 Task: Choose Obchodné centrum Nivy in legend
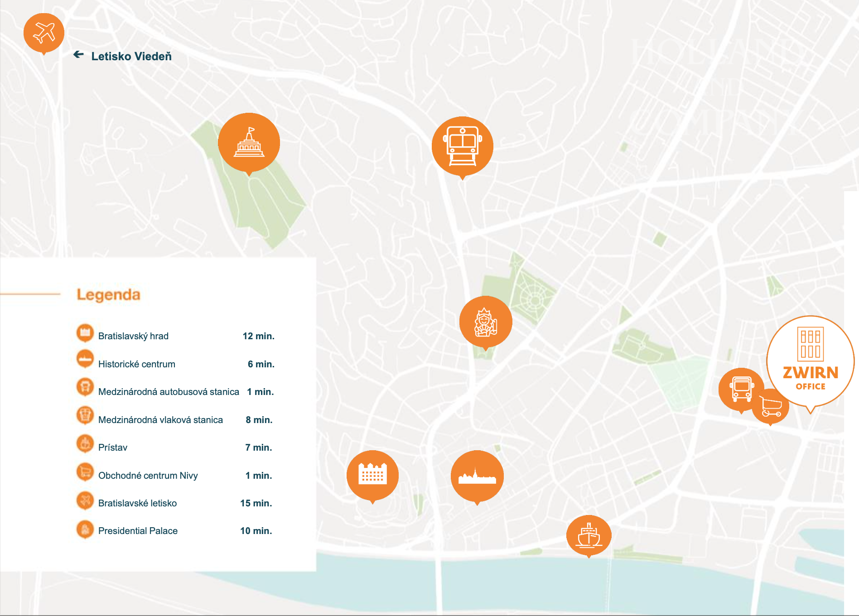pos(148,476)
